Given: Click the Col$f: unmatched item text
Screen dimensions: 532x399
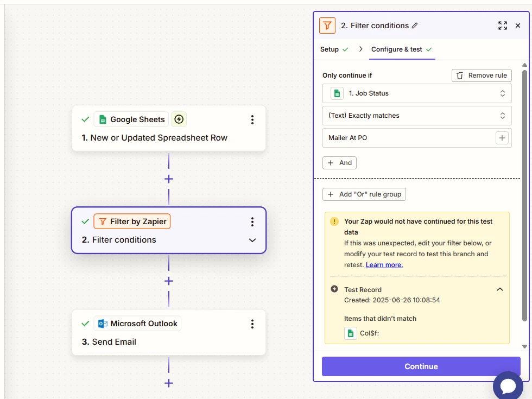Looking at the screenshot, I should pyautogui.click(x=369, y=333).
